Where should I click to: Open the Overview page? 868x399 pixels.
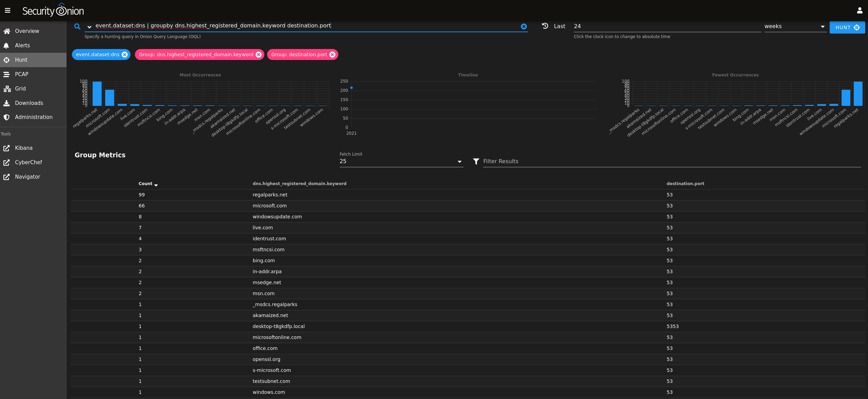point(33,31)
